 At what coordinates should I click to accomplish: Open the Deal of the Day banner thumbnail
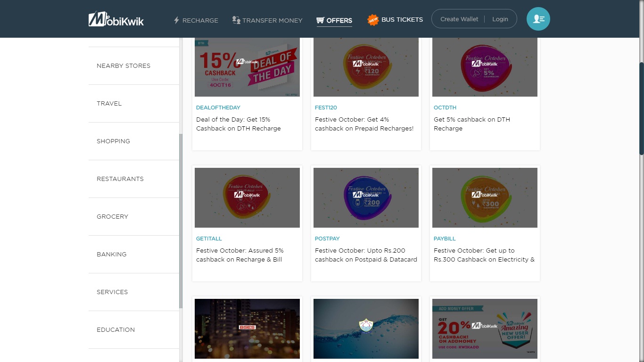click(x=247, y=67)
